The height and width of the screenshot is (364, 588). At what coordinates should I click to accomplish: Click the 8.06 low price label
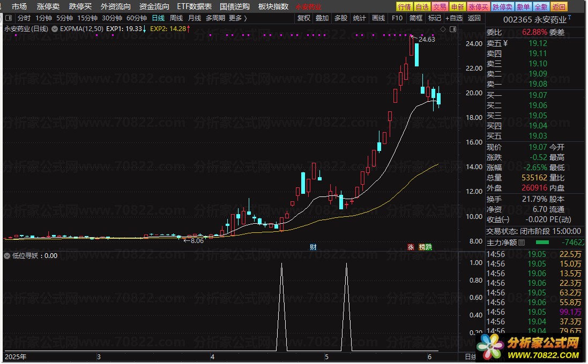pyautogui.click(x=197, y=241)
